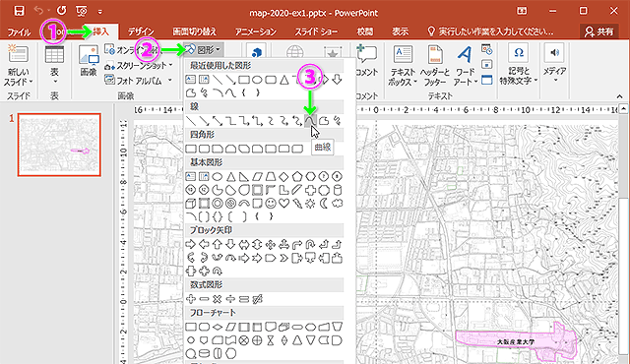Collapse the ribbon with the chevron

click(619, 96)
